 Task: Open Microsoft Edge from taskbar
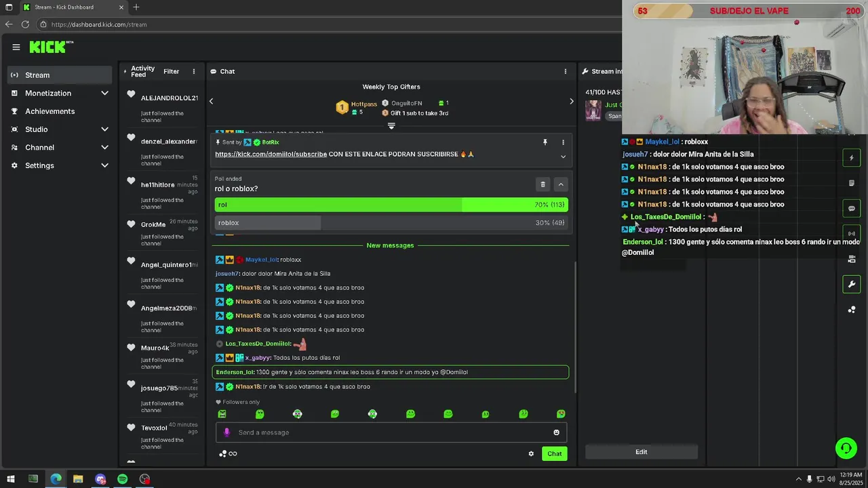coord(56,479)
